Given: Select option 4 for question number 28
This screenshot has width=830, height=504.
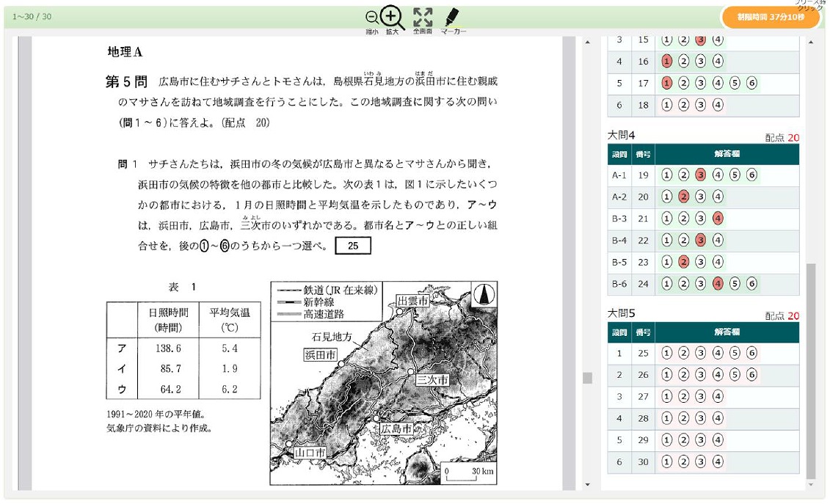Looking at the screenshot, I should (717, 418).
